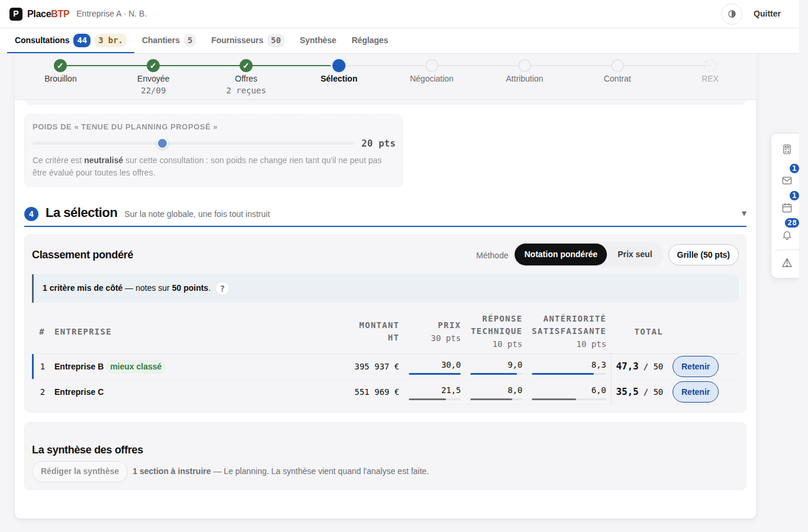Image resolution: width=808 pixels, height=532 pixels.
Task: Select the Sélection step circle
Action: [x=339, y=66]
